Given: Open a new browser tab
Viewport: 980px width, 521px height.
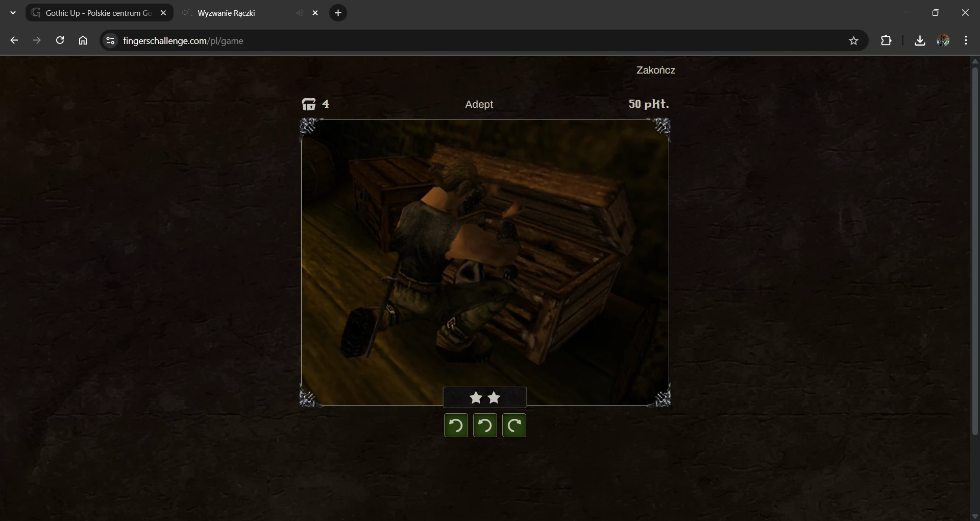Looking at the screenshot, I should pyautogui.click(x=338, y=13).
